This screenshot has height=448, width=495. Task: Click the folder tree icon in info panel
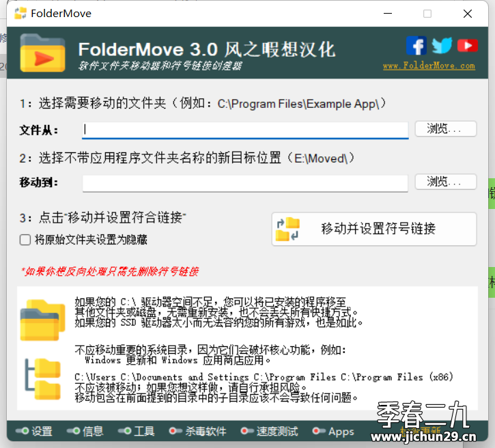(42, 379)
